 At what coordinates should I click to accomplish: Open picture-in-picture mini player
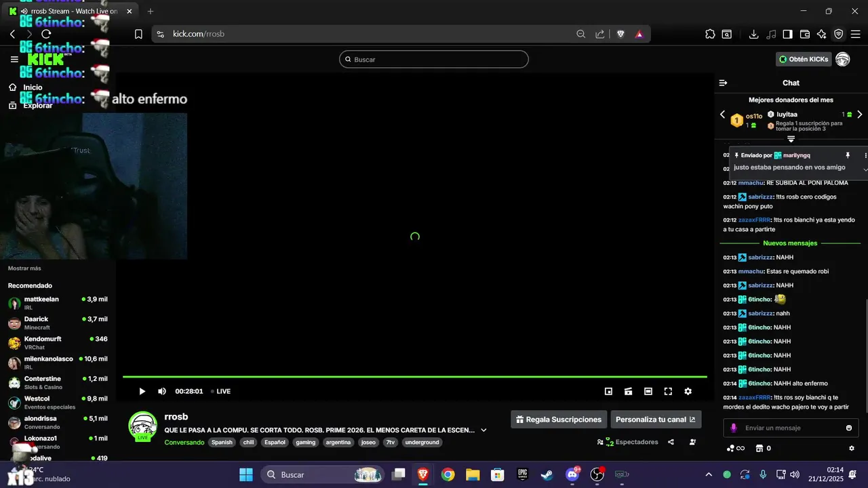point(608,391)
